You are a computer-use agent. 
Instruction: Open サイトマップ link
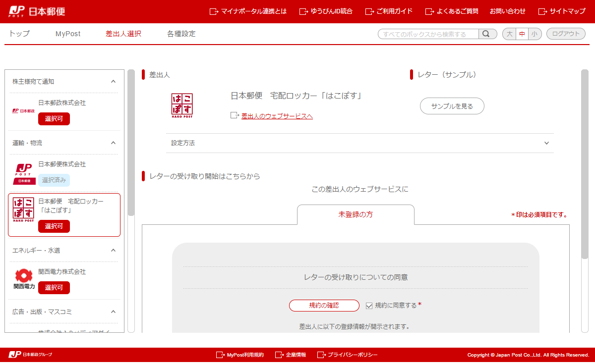[562, 11]
